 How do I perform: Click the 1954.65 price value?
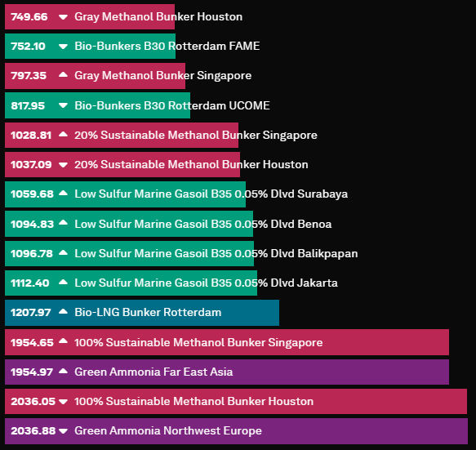tap(32, 342)
